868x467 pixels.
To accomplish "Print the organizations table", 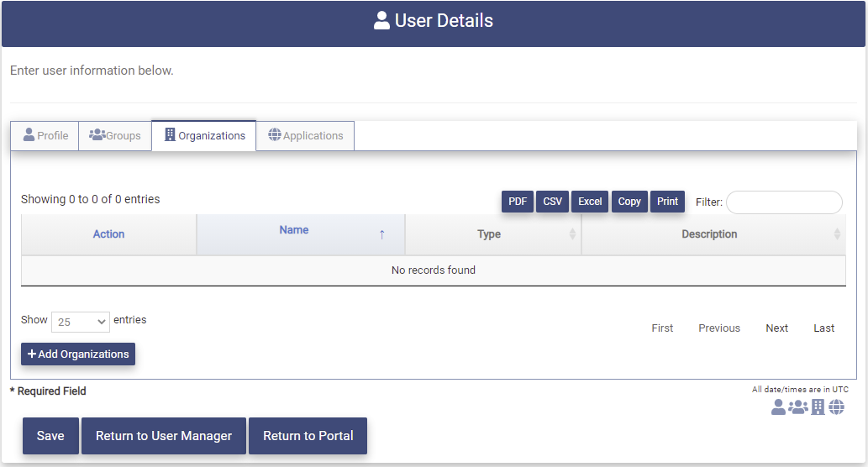I will pos(668,202).
